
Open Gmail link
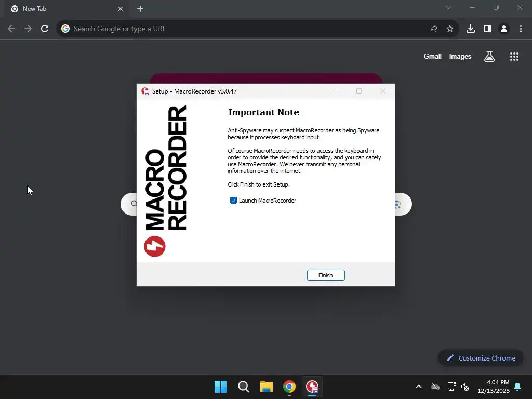[x=433, y=56]
